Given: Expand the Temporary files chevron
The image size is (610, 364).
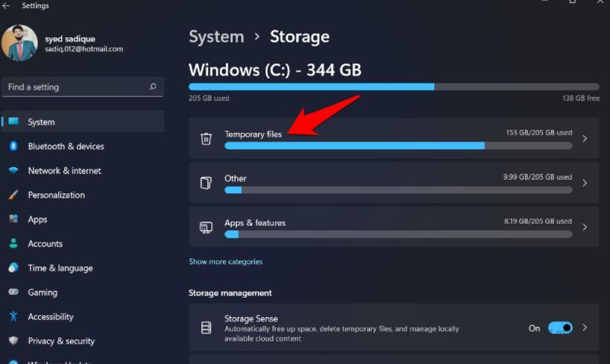Looking at the screenshot, I should 585,138.
